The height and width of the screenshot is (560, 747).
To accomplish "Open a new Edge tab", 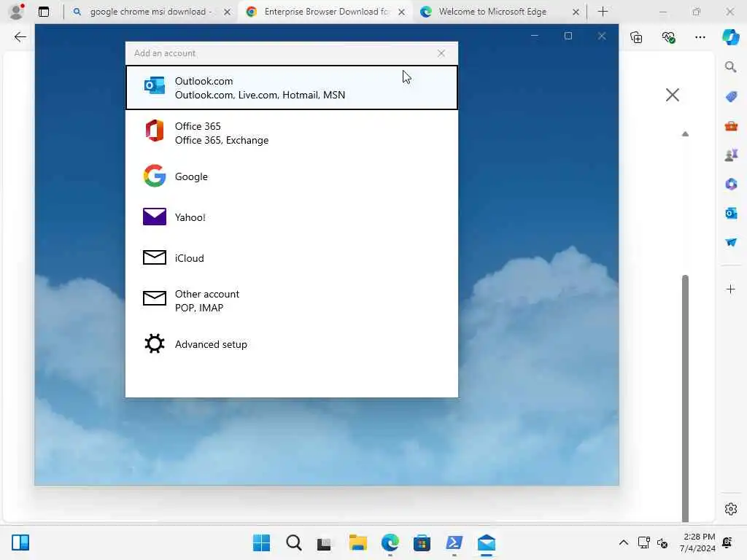I will [x=603, y=12].
